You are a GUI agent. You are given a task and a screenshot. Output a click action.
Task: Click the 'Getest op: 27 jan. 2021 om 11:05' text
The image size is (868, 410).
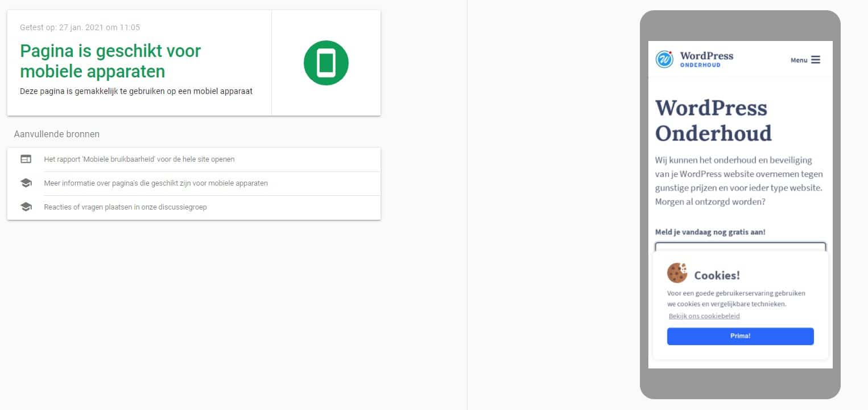(80, 27)
